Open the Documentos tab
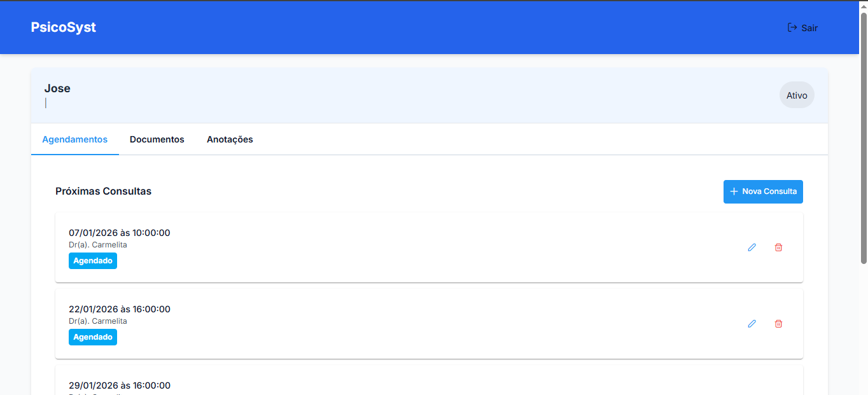This screenshot has height=395, width=868. pos(157,139)
